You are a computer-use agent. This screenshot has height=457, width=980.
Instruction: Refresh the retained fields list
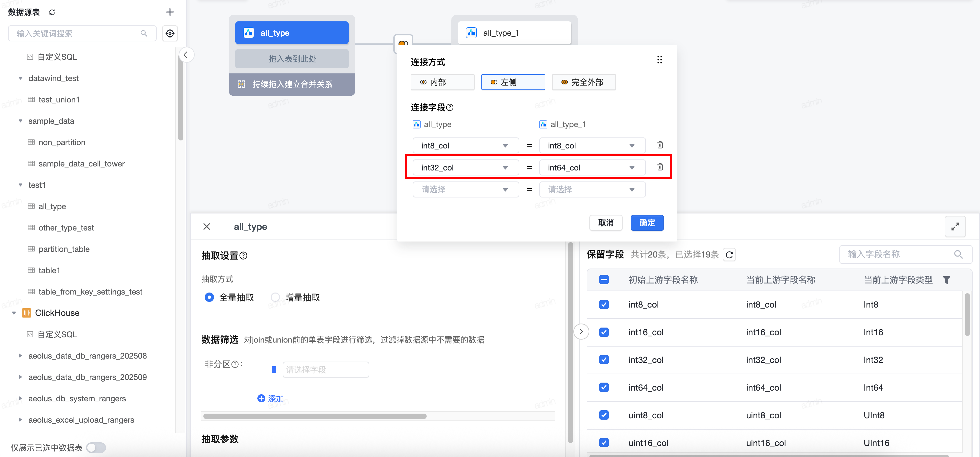pyautogui.click(x=729, y=255)
